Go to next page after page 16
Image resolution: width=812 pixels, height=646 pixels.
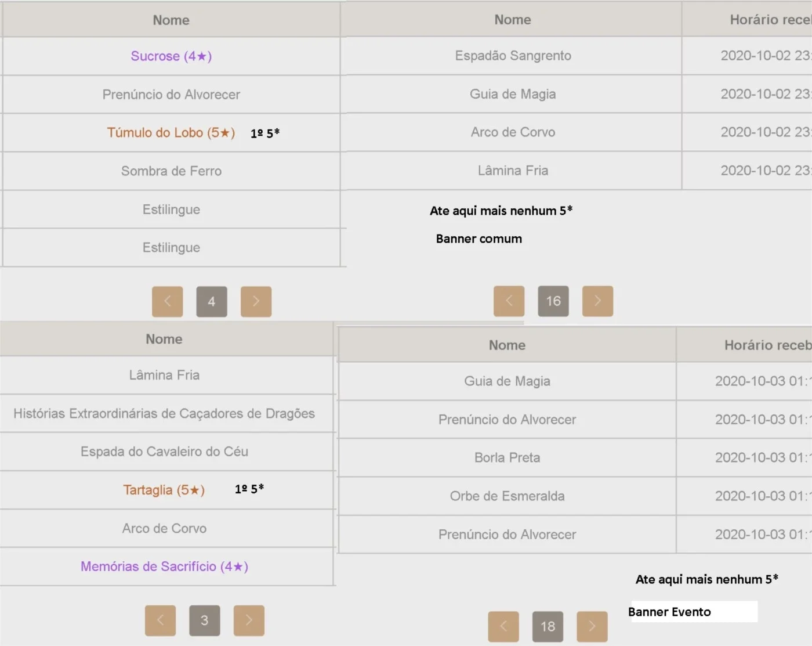[x=597, y=301]
